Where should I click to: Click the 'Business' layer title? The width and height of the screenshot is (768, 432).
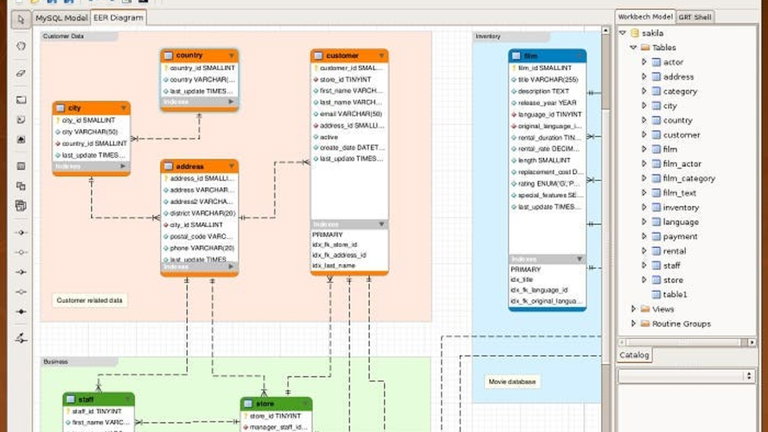(56, 362)
